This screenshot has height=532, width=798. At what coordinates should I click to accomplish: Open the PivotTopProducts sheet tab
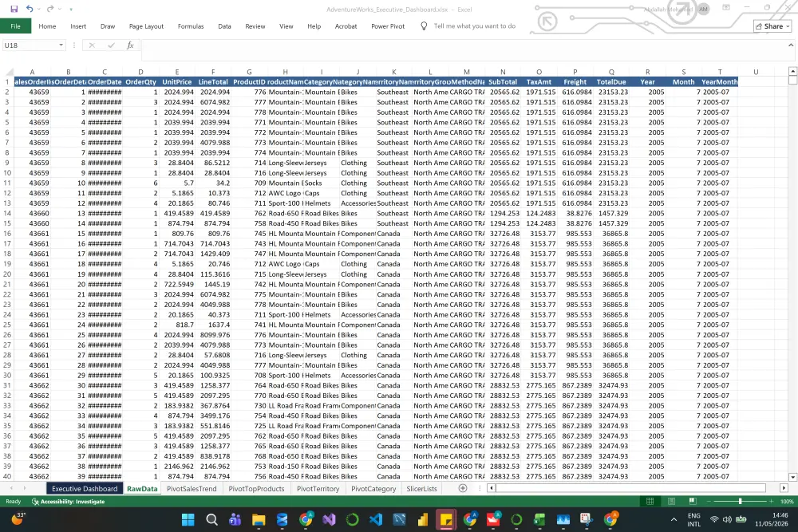tap(256, 489)
